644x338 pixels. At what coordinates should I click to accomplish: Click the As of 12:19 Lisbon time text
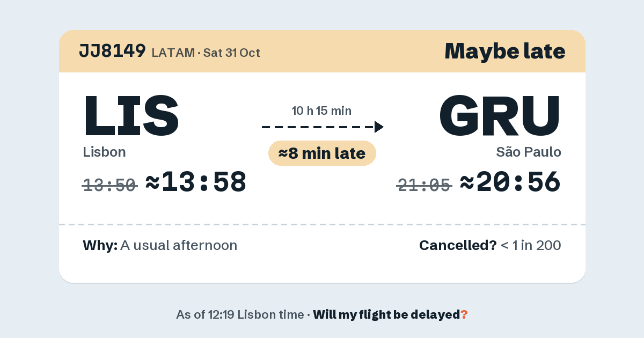coord(240,315)
